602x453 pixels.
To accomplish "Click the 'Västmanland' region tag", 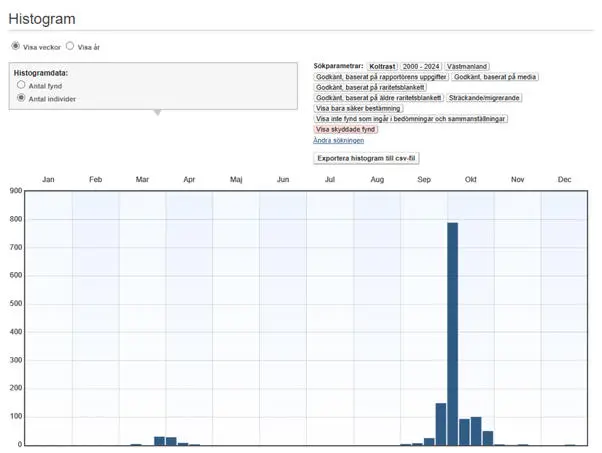I will (467, 66).
